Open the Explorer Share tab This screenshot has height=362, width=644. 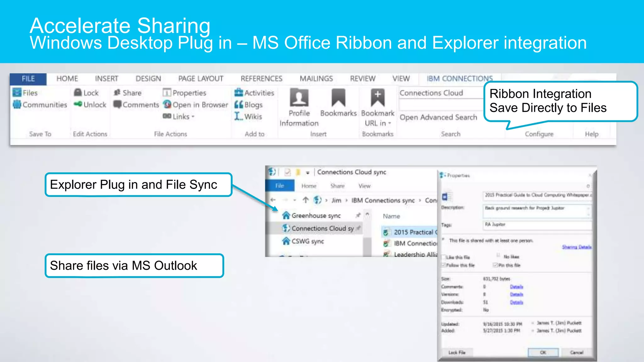pos(337,186)
